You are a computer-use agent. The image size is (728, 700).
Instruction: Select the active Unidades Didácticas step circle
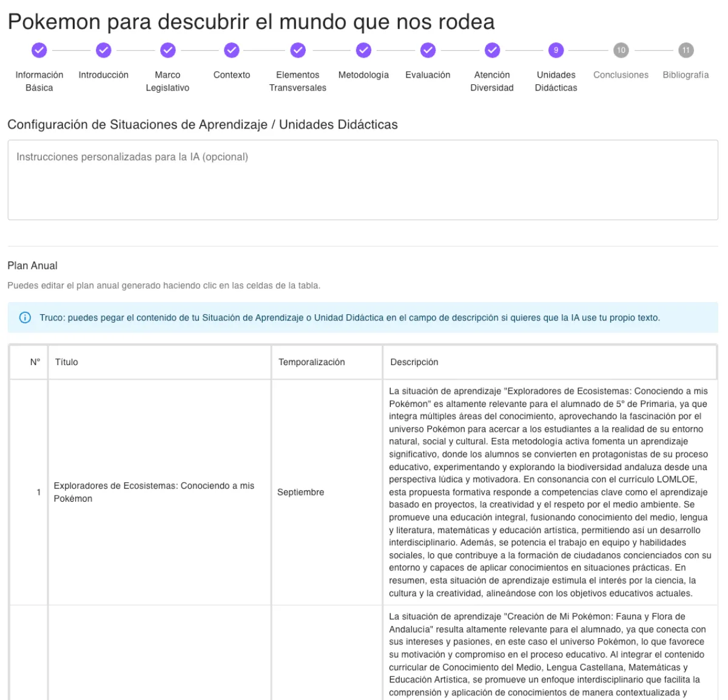coord(556,51)
